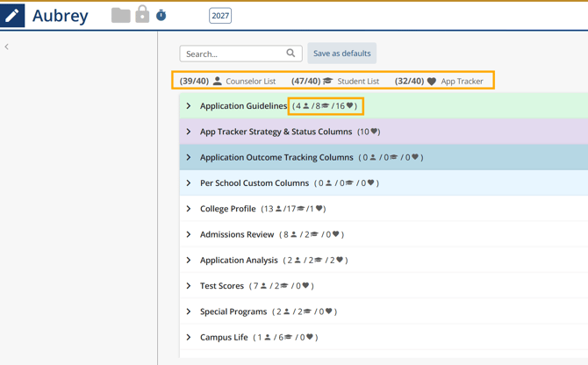This screenshot has height=365, width=588.
Task: Expand Application Outcome Tracking Columns row
Action: (189, 158)
